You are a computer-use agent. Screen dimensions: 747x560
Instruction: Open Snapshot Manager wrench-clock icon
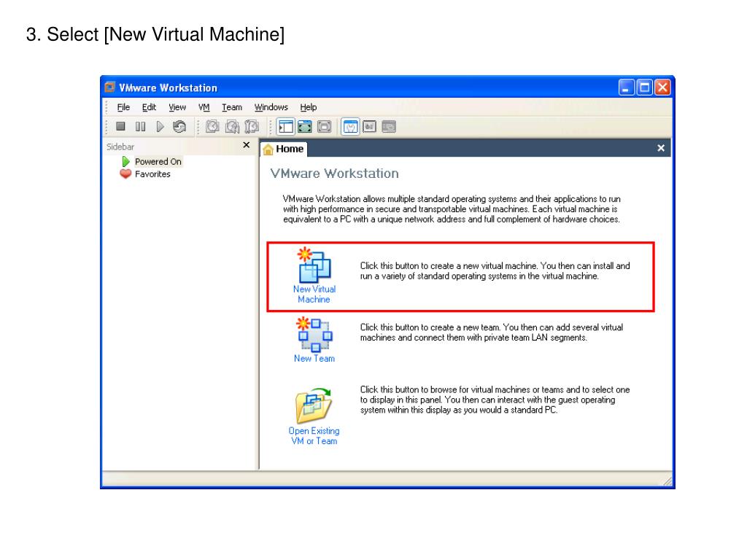coord(252,126)
